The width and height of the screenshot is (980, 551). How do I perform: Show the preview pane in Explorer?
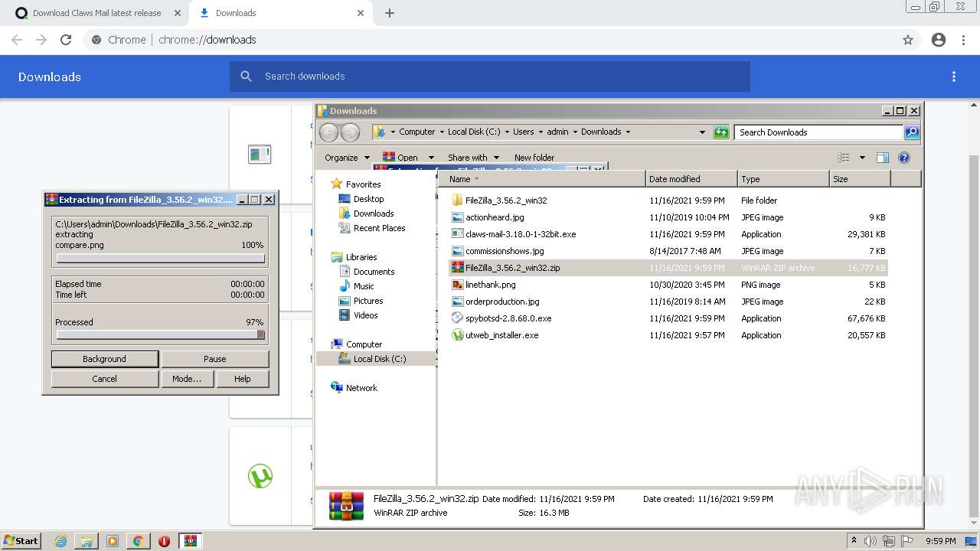coord(883,158)
